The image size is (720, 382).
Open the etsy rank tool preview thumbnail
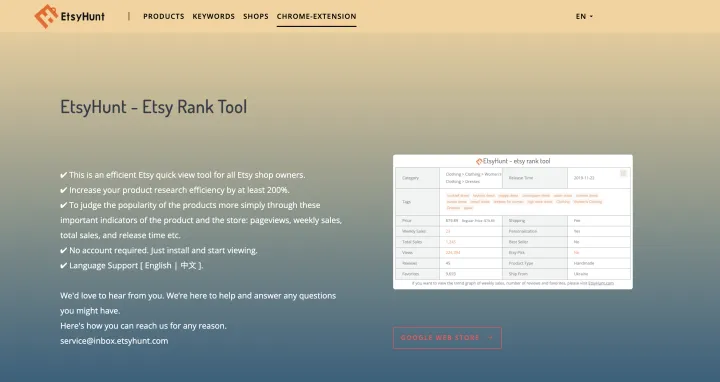click(x=513, y=222)
